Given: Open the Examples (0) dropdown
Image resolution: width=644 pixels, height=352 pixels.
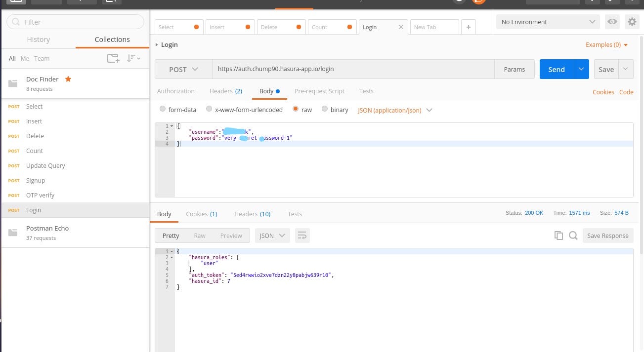Looking at the screenshot, I should [x=607, y=44].
